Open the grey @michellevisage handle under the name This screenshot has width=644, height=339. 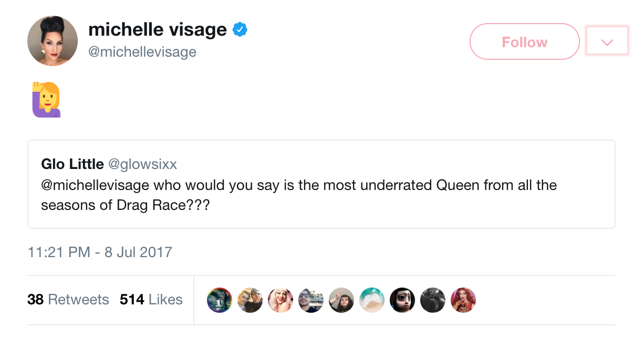(x=142, y=52)
